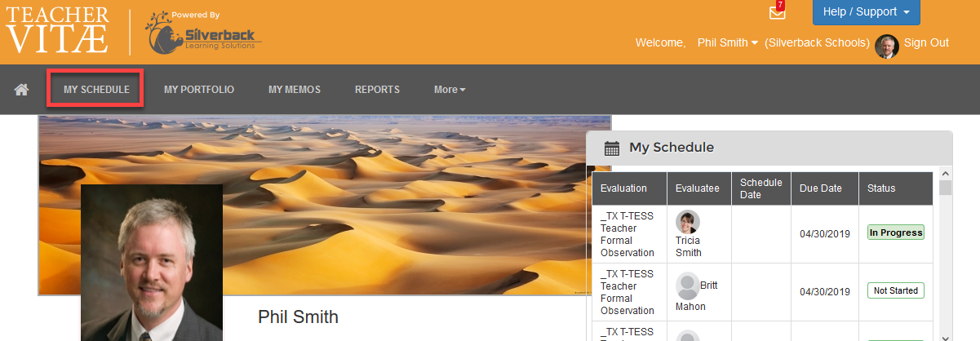The width and height of the screenshot is (980, 341).
Task: Expand the More menu
Action: [x=450, y=90]
